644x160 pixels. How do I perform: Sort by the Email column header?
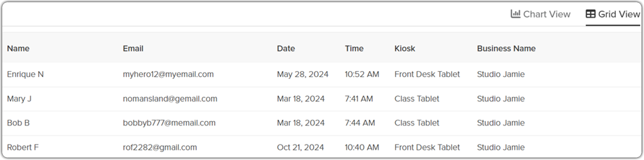pyautogui.click(x=133, y=49)
